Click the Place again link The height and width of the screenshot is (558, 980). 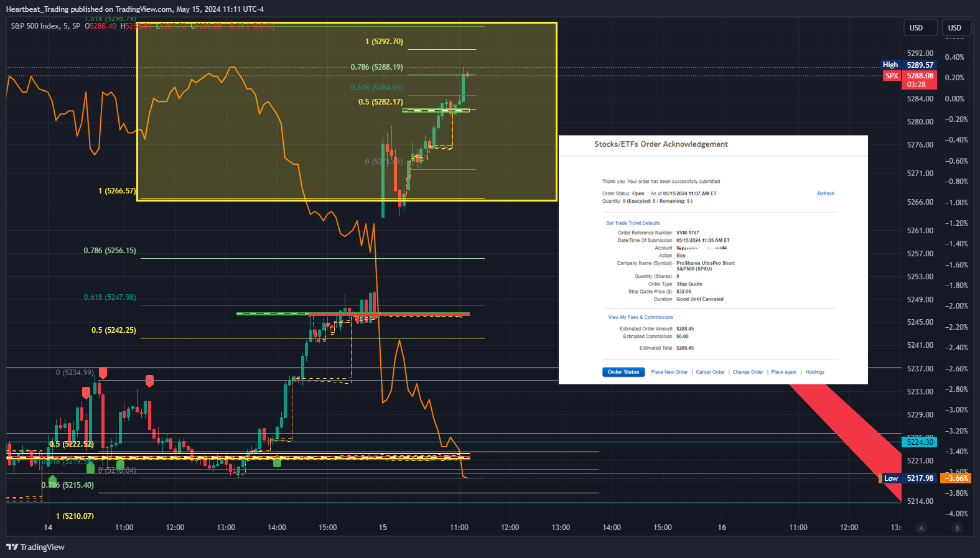pos(784,372)
